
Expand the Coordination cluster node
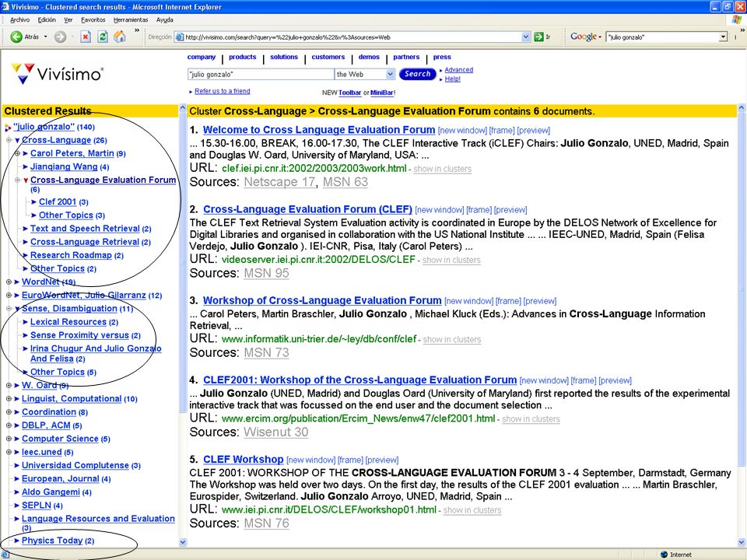point(9,412)
